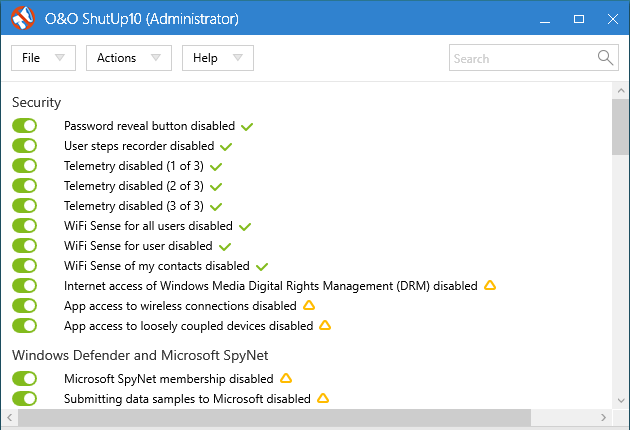Toggle WiFi Sense for user disabled switch
Screen dimensions: 630x430
pyautogui.click(x=25, y=246)
